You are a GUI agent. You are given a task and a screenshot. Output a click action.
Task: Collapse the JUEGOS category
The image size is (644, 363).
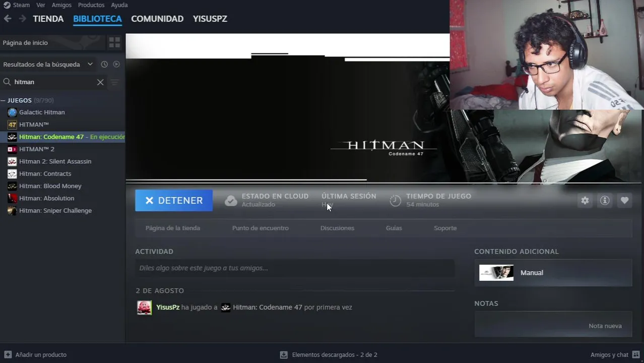click(x=3, y=100)
